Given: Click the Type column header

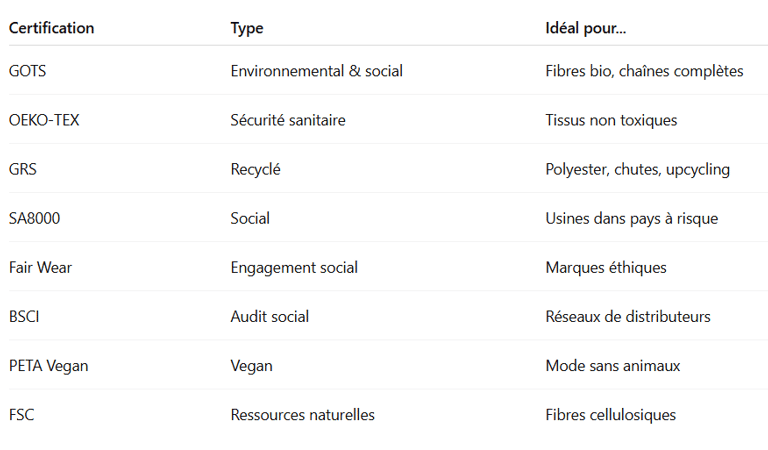Looking at the screenshot, I should (x=247, y=28).
